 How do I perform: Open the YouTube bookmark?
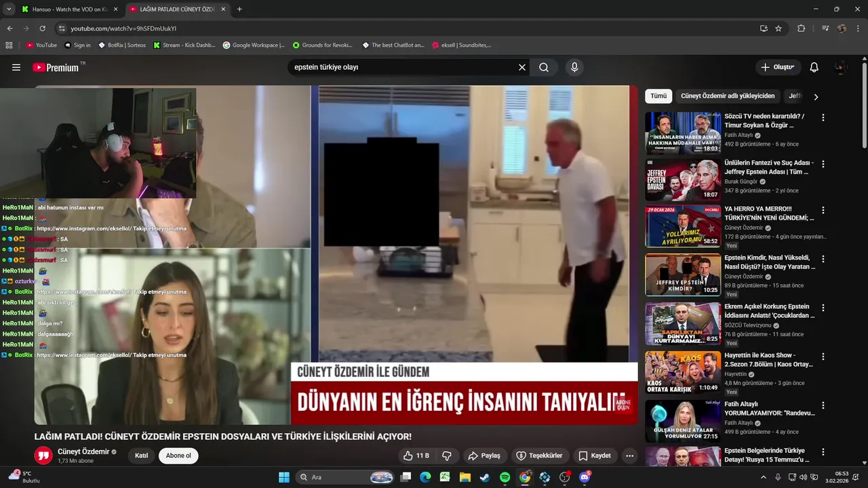point(42,45)
